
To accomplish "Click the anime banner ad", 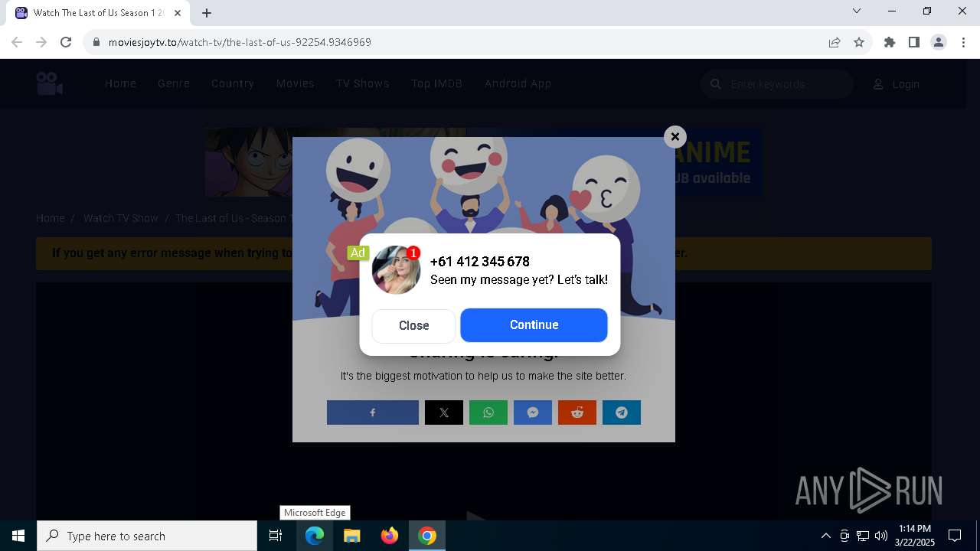I will 483,162.
